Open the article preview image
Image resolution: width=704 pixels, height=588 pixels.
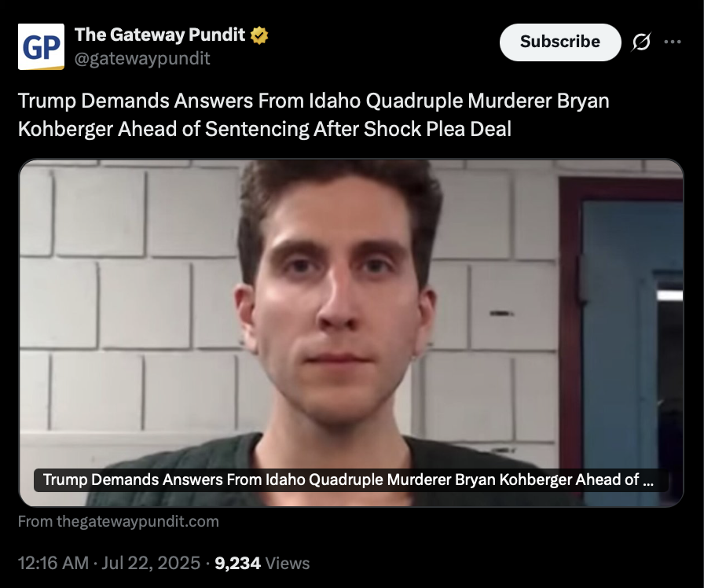pyautogui.click(x=351, y=333)
